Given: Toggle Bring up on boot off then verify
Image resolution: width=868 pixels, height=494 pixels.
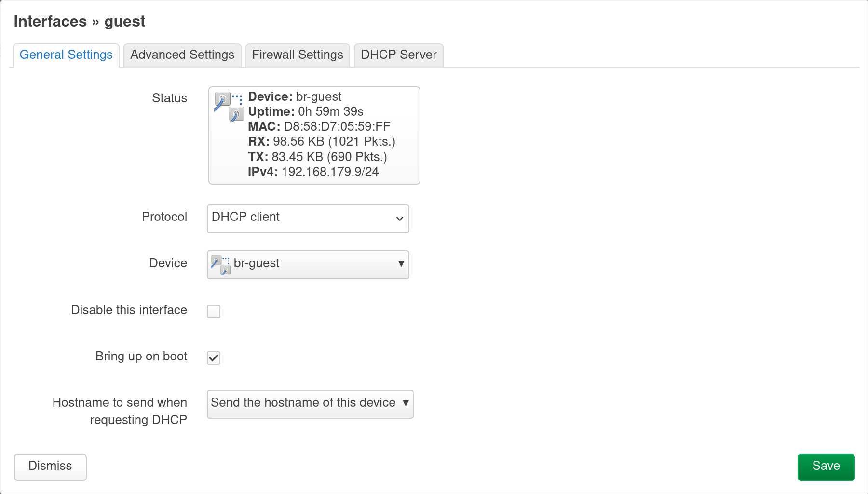Looking at the screenshot, I should pyautogui.click(x=213, y=358).
